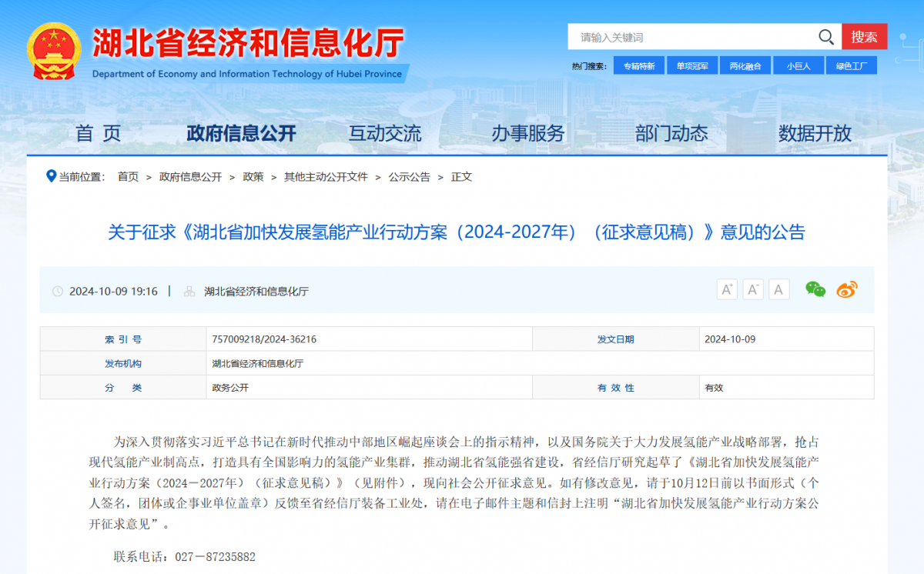Click the location pin icon in breadcrumb
The height and width of the screenshot is (574, 924).
tap(52, 176)
